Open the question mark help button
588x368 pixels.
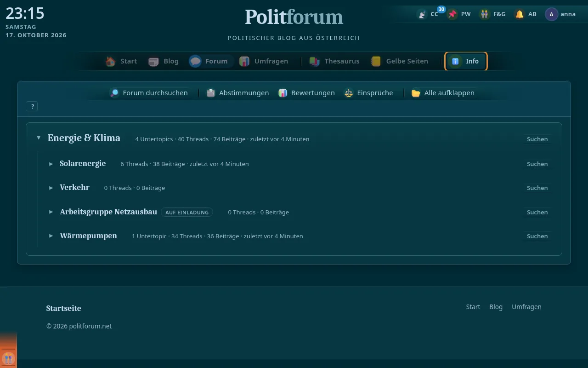click(x=32, y=106)
